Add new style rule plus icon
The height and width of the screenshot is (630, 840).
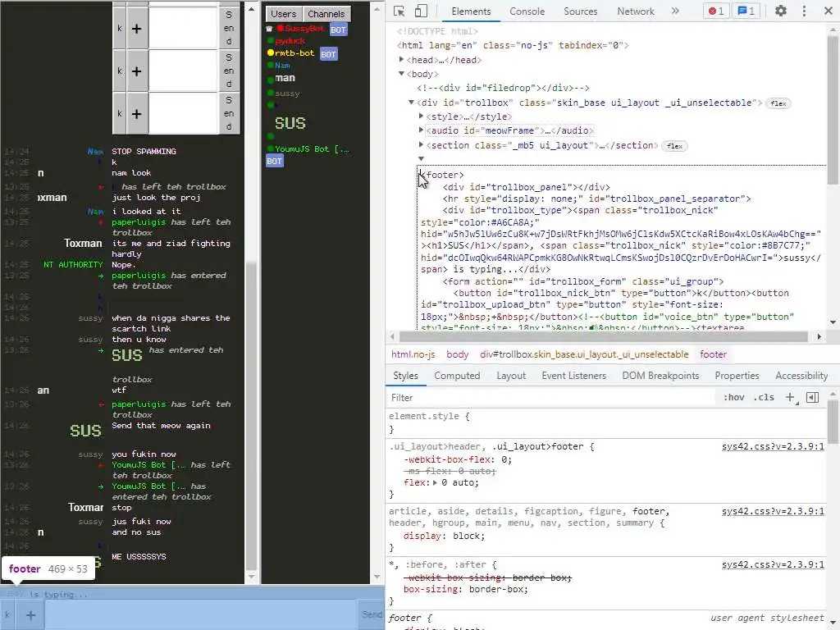click(790, 398)
